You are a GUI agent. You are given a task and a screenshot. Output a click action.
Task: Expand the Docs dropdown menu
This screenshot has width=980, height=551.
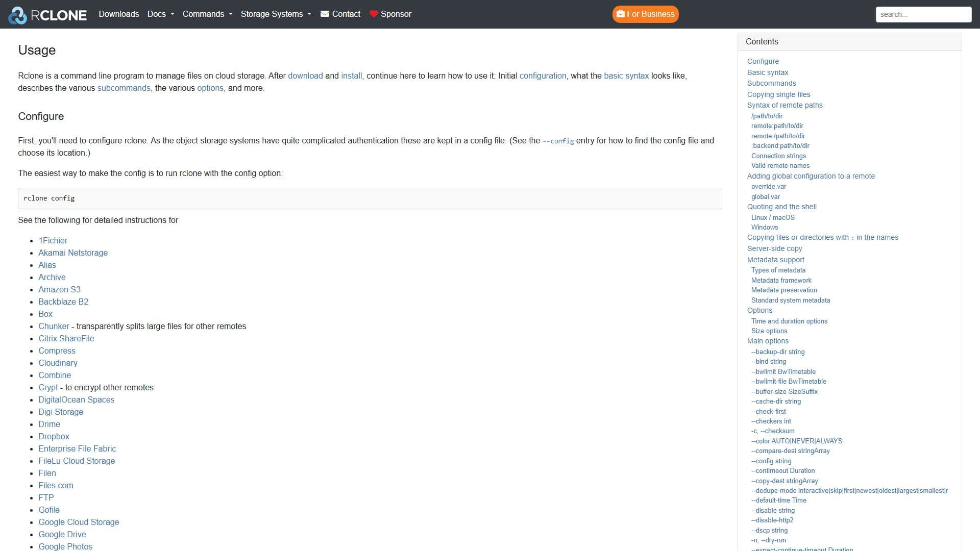point(161,14)
